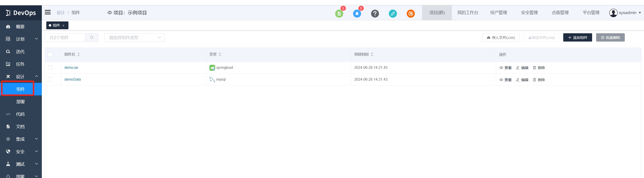Select 组件 submenu under 设计

[x=21, y=89]
